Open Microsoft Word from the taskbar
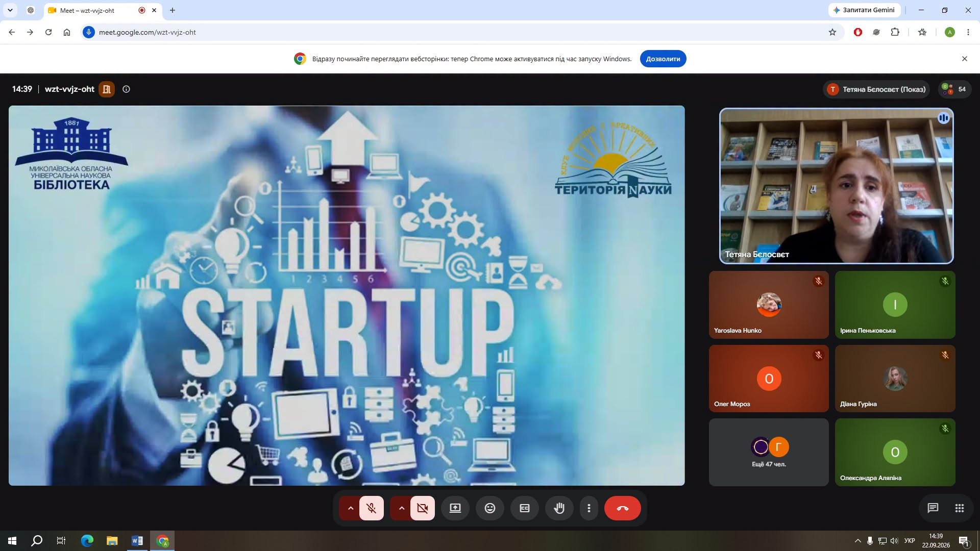 click(137, 541)
